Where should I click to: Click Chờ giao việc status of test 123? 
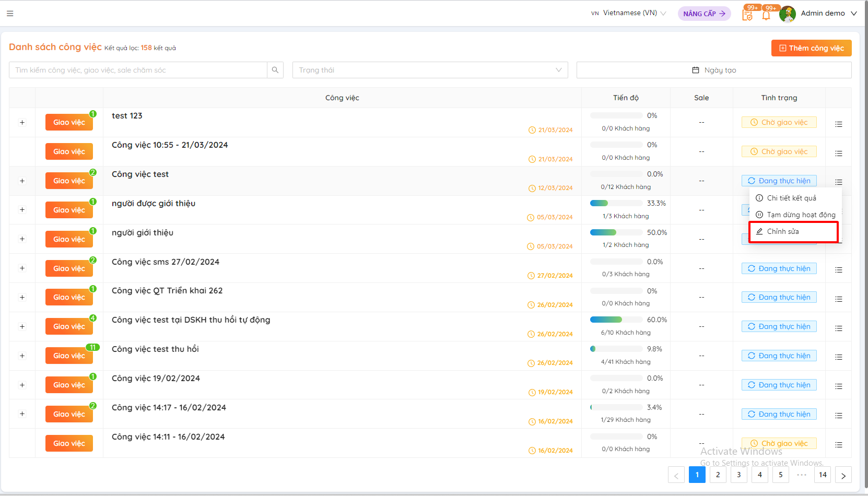point(779,122)
